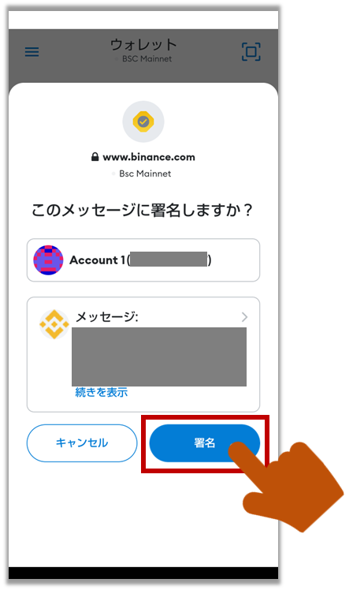Image resolution: width=364 pixels, height=590 pixels.
Task: Click the lock icon beside www.binance.com
Action: (x=95, y=157)
